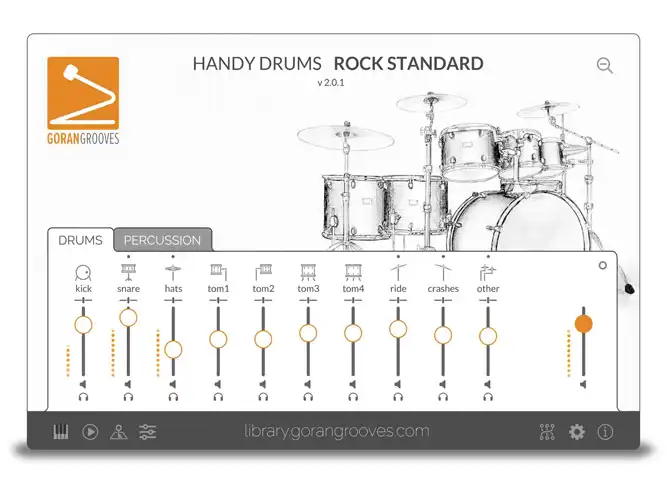Open the groove player play icon
Screen dimensions: 667x500
[x=90, y=432]
